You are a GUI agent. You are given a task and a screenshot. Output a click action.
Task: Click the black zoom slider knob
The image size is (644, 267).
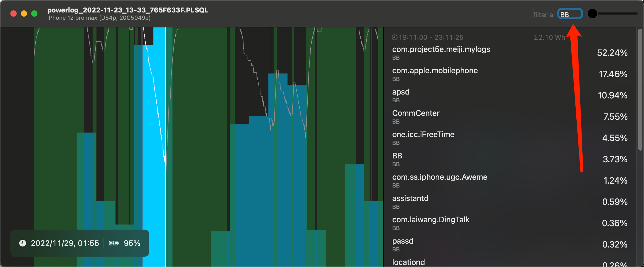[x=593, y=14]
